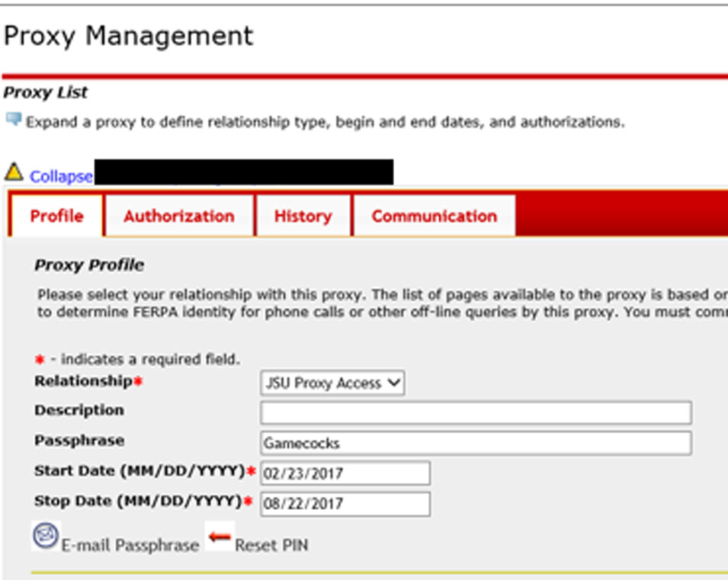The image size is (728, 580).
Task: Click the yellow warning triangle icon
Action: click(14, 171)
